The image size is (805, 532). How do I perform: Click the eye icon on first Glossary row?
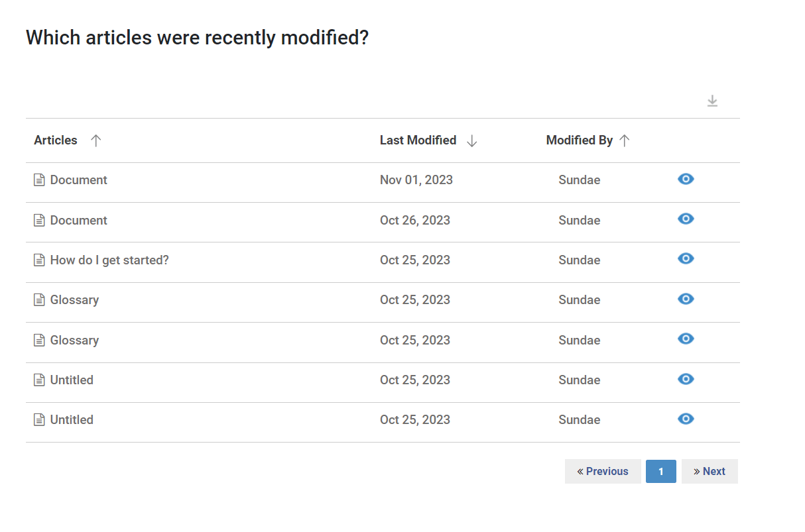(x=686, y=299)
